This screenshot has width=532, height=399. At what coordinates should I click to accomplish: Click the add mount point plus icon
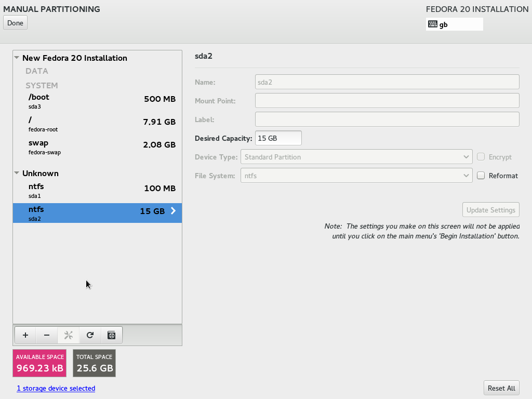coord(25,335)
